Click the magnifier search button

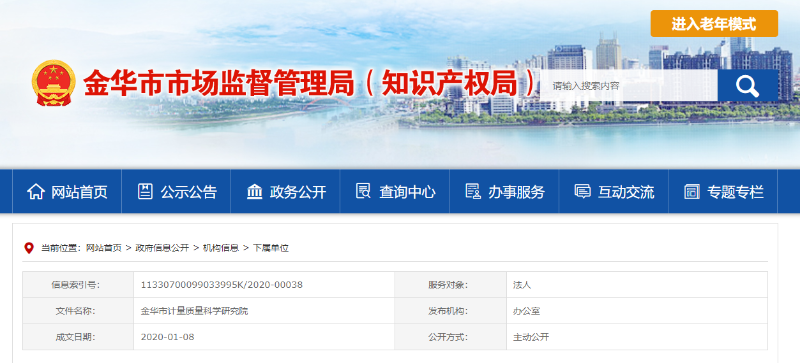(747, 86)
